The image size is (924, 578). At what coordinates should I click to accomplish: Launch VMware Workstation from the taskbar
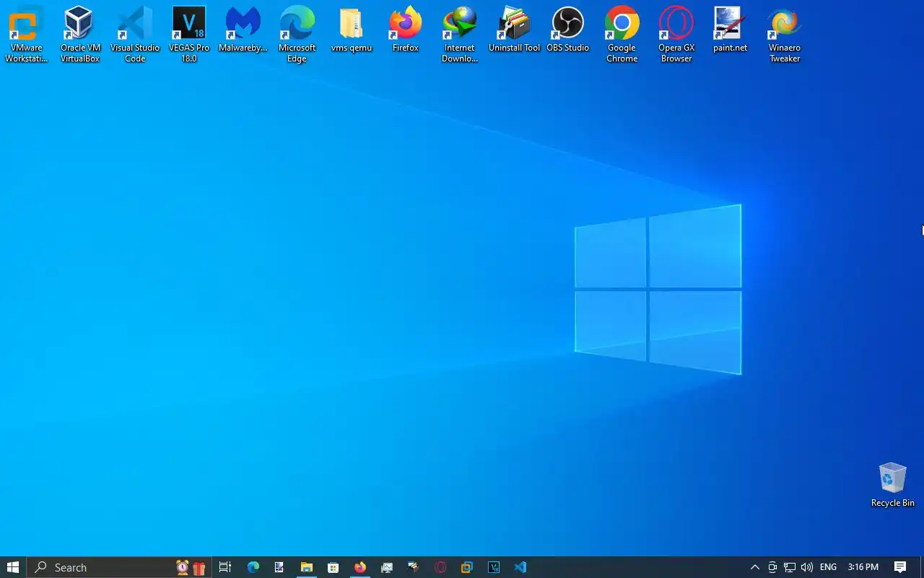tap(467, 567)
